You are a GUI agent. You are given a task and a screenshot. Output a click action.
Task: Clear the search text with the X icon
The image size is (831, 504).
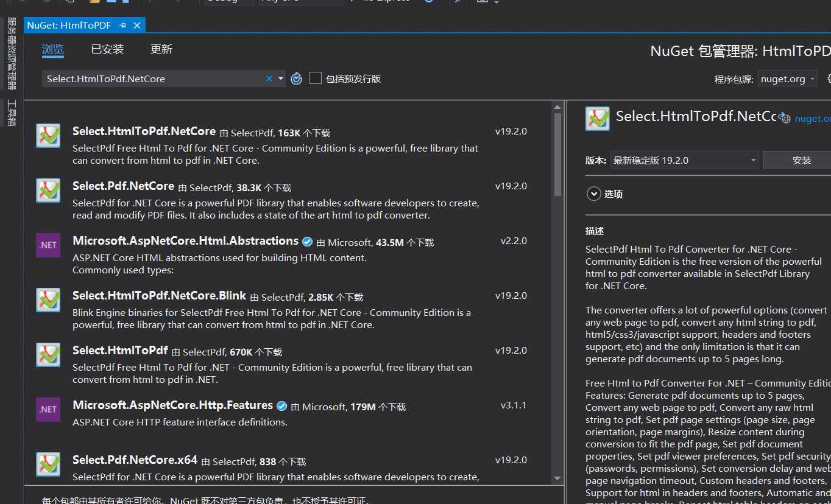click(x=269, y=79)
